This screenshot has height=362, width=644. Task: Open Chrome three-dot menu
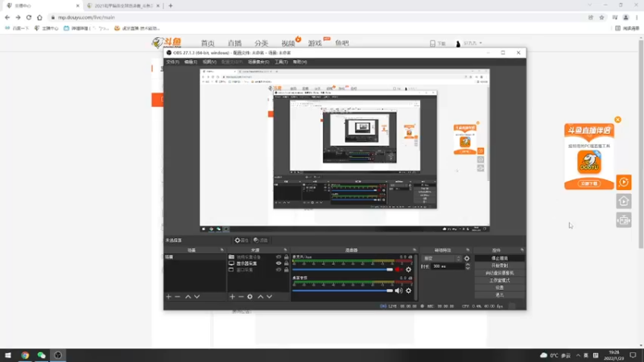click(637, 17)
